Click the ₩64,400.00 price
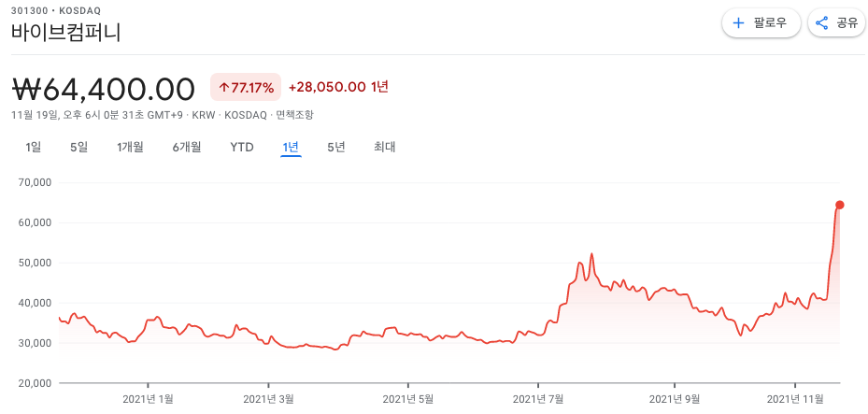868x414 pixels. (x=103, y=89)
